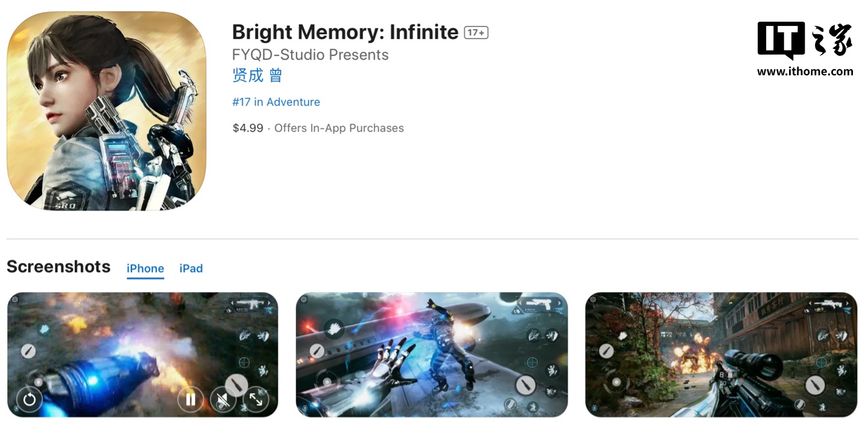Click the Bright Memory: Infinite app icon

tap(107, 111)
